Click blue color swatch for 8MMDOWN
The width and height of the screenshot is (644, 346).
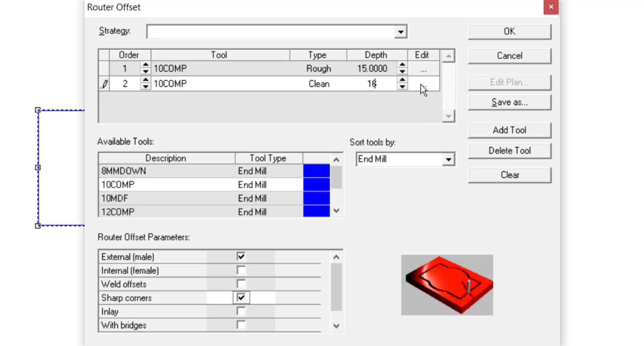tap(316, 171)
